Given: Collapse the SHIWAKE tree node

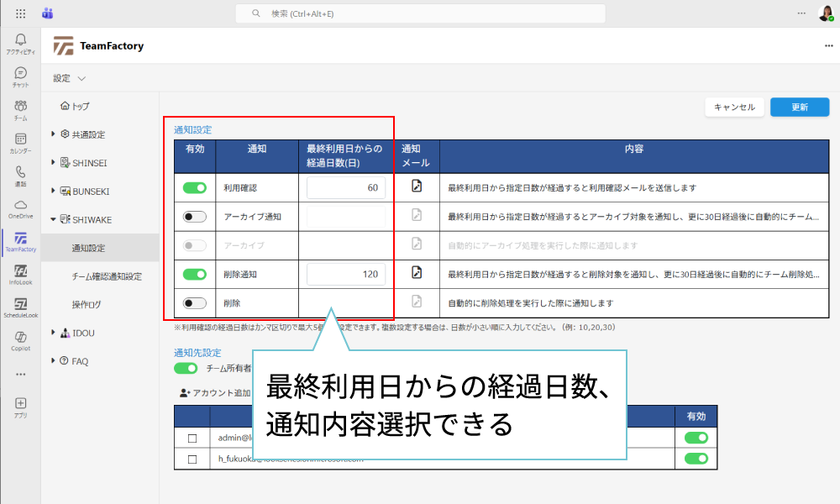Looking at the screenshot, I should 54,220.
